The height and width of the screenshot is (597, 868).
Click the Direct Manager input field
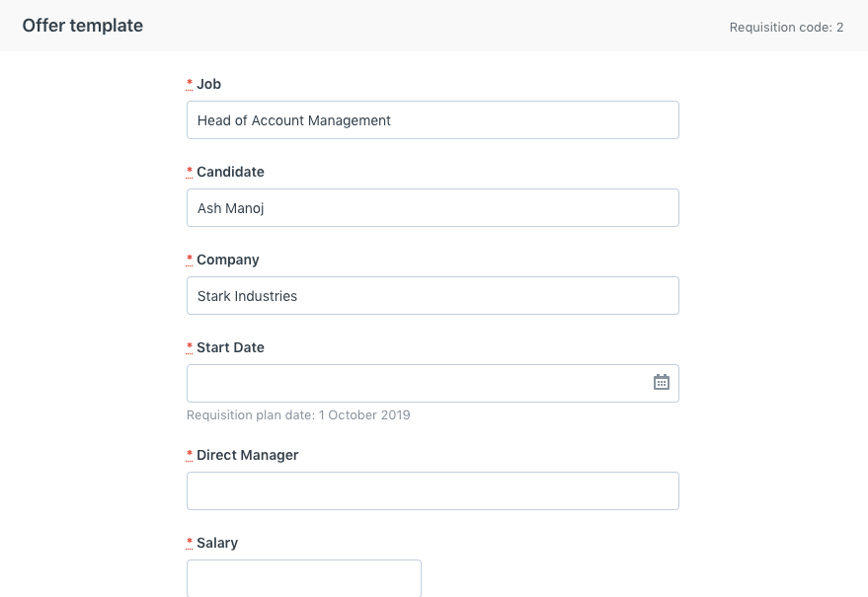(x=433, y=490)
